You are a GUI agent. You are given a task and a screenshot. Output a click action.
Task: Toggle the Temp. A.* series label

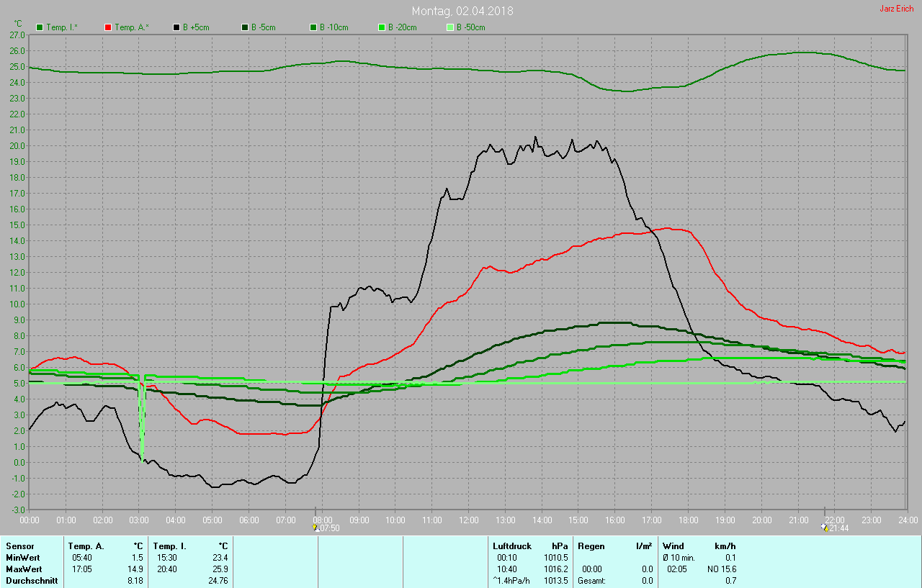click(133, 27)
